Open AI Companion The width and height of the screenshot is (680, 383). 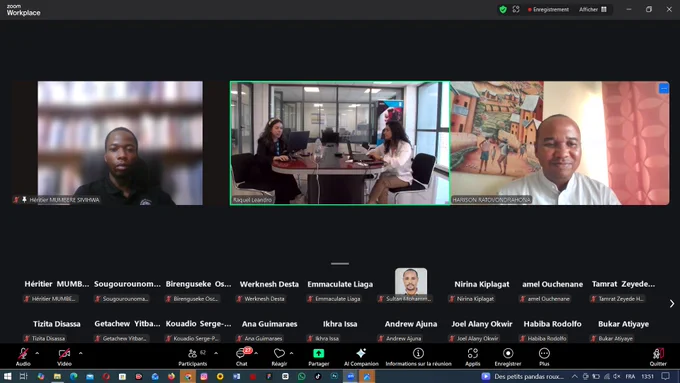[361, 357]
